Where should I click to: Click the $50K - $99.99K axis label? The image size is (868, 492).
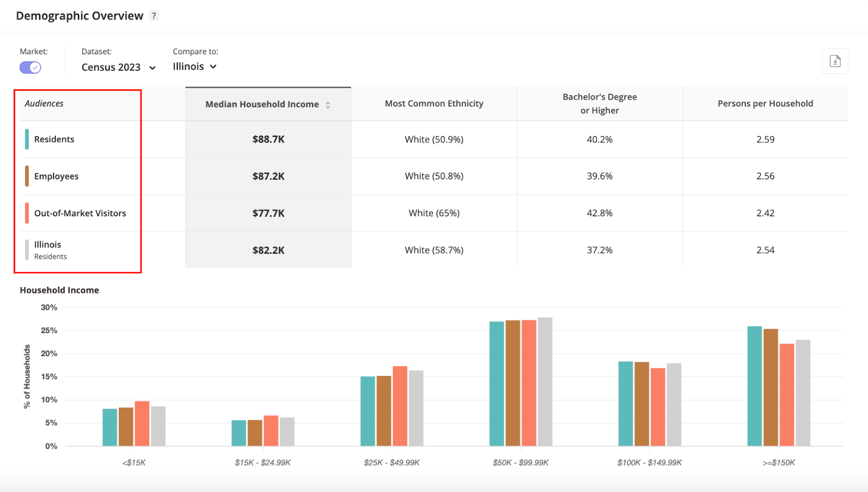point(521,463)
